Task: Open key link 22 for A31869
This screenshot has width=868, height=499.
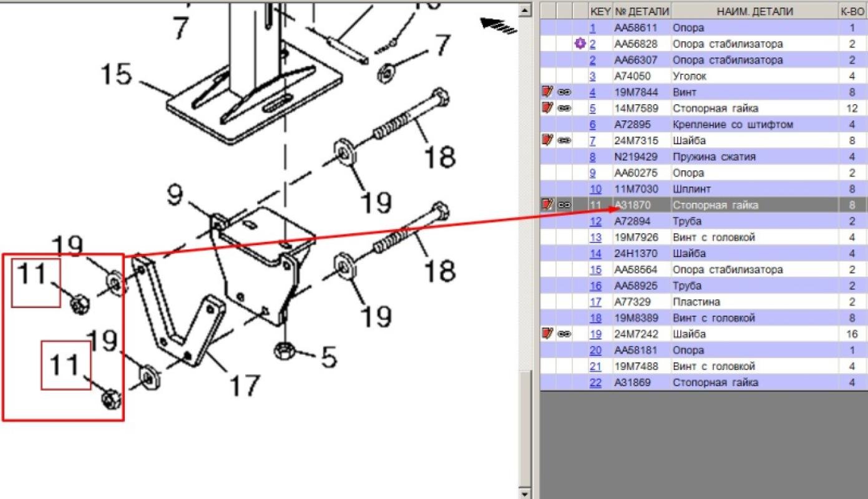Action: [595, 382]
